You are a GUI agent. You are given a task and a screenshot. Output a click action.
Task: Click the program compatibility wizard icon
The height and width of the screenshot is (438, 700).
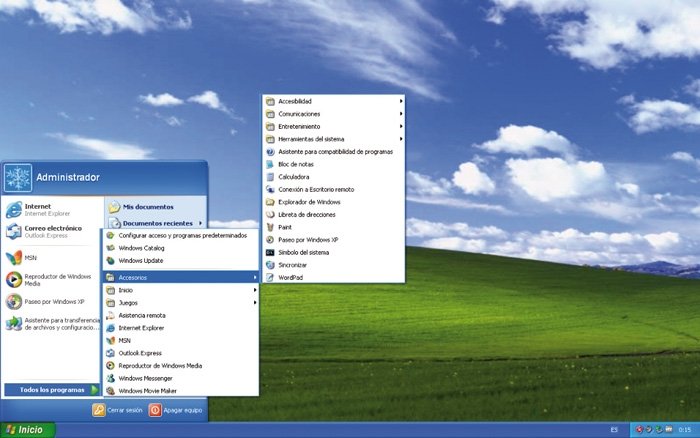270,152
